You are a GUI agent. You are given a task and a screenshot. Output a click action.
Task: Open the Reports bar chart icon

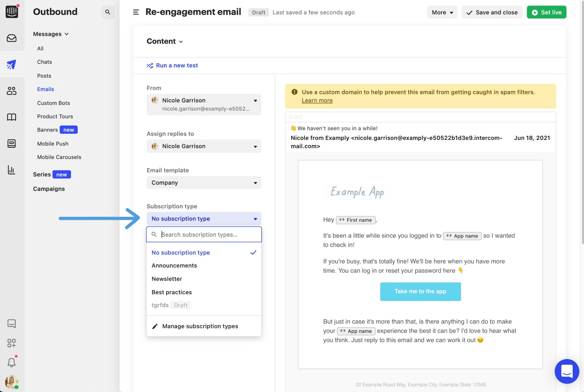(x=12, y=170)
